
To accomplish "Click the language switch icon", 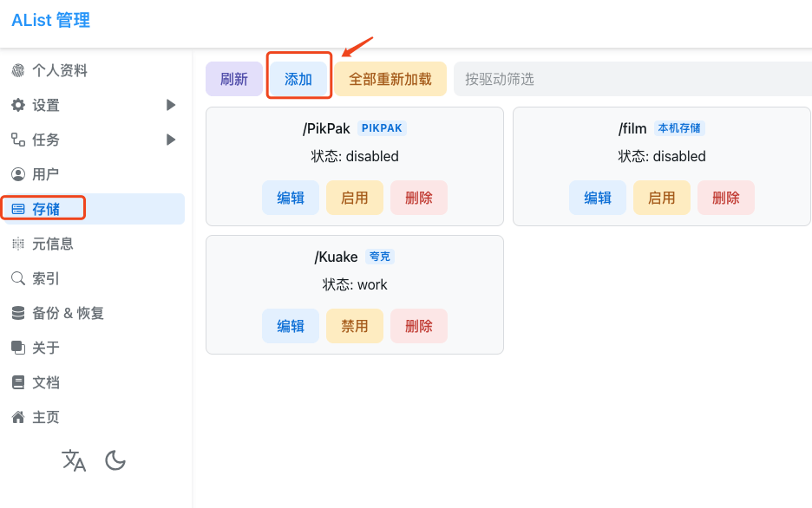I will pyautogui.click(x=74, y=460).
